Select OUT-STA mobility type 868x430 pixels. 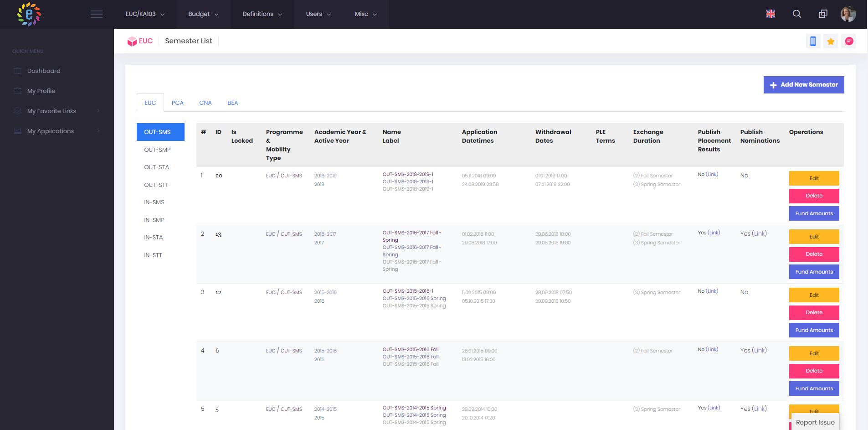160,167
